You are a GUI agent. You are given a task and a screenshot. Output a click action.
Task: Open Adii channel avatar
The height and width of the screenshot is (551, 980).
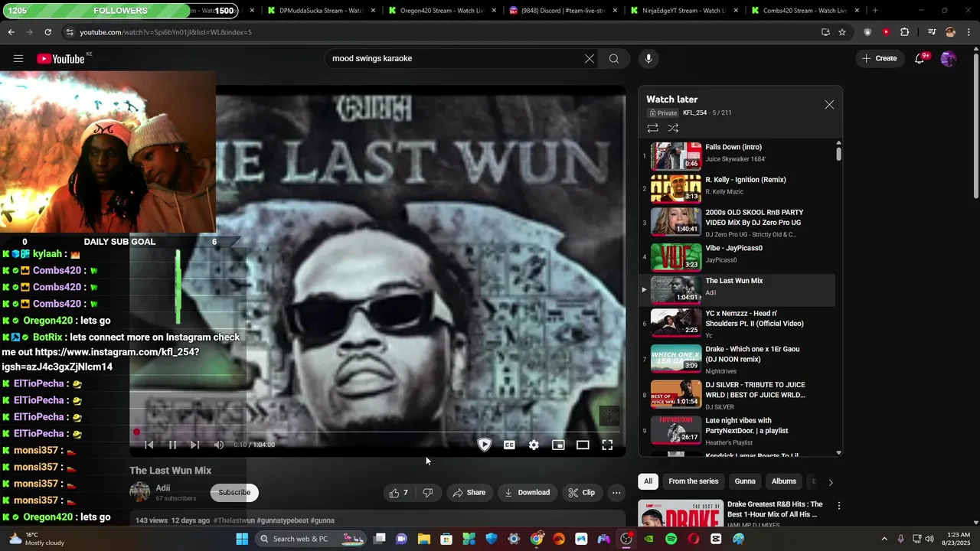(x=140, y=492)
